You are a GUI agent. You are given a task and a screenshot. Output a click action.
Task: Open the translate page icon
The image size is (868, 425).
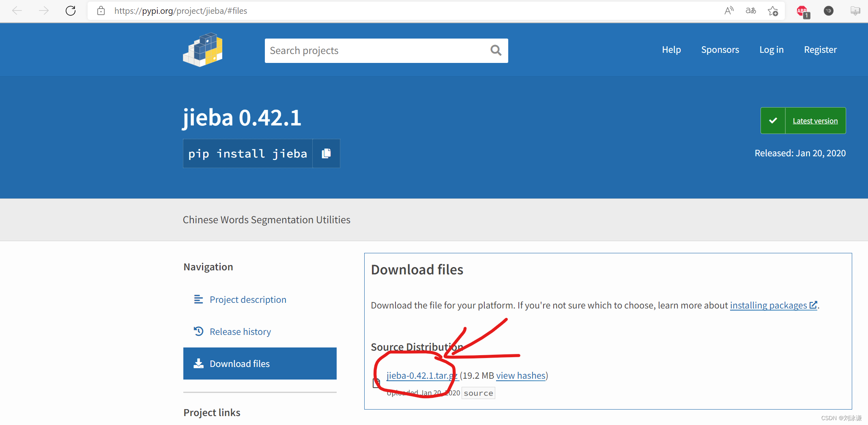pos(751,11)
